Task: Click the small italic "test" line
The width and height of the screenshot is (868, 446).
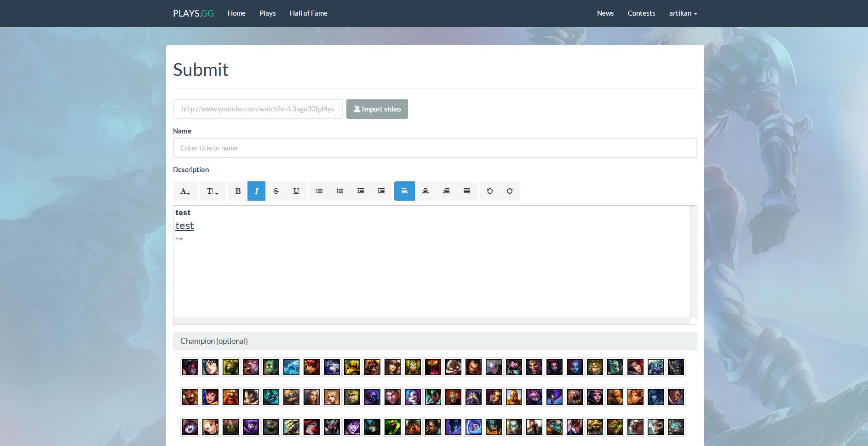Action: pos(179,239)
